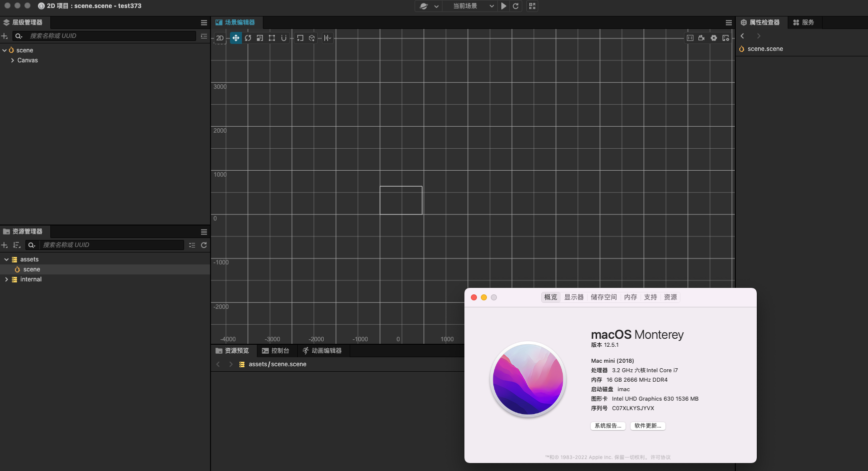The height and width of the screenshot is (471, 868).
Task: Open the asset sort options
Action: tap(16, 245)
